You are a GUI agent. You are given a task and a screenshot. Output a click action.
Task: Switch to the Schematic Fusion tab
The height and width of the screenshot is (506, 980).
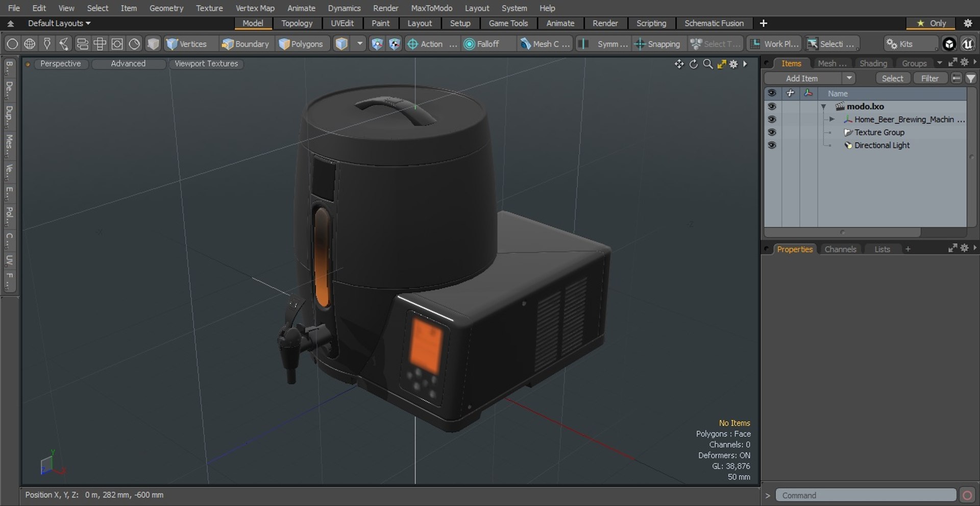pyautogui.click(x=714, y=23)
